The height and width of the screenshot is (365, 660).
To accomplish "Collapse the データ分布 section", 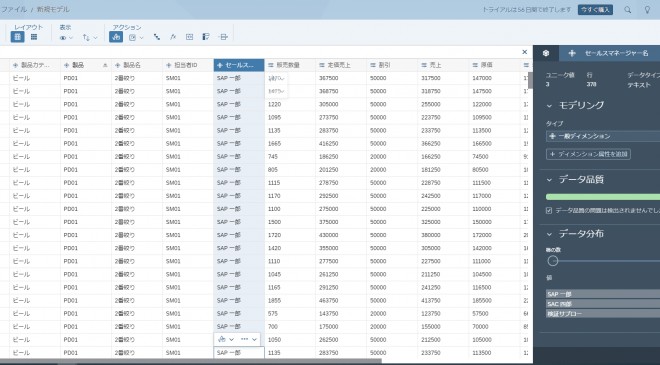I will point(549,234).
